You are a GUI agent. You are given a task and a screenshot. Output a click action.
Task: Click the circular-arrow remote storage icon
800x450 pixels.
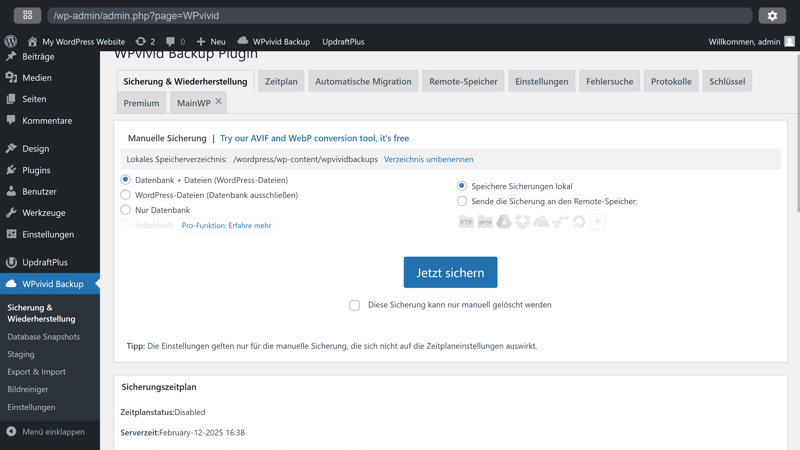579,221
